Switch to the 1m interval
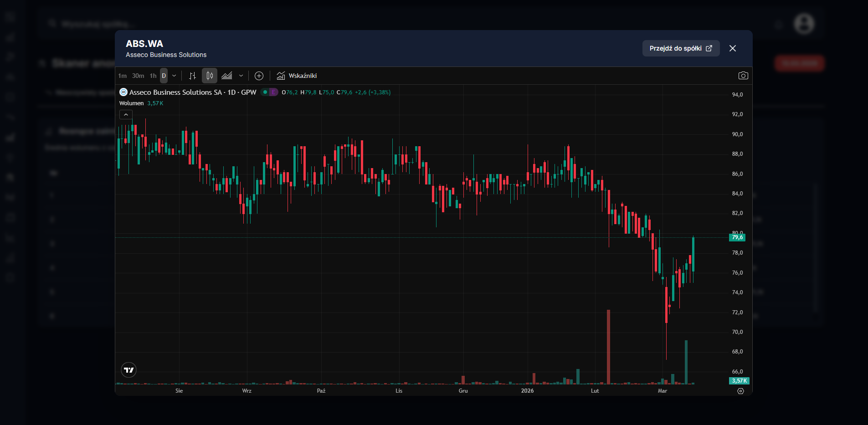The image size is (868, 425). click(122, 76)
